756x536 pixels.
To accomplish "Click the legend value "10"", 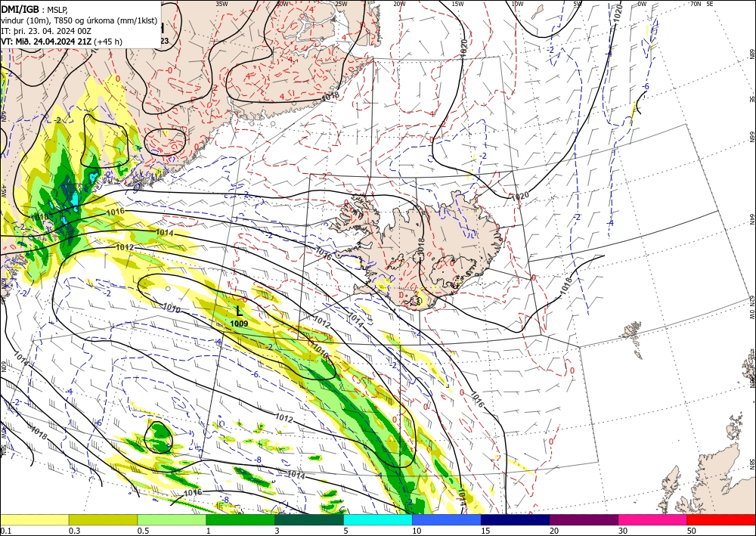I will pyautogui.click(x=417, y=531).
